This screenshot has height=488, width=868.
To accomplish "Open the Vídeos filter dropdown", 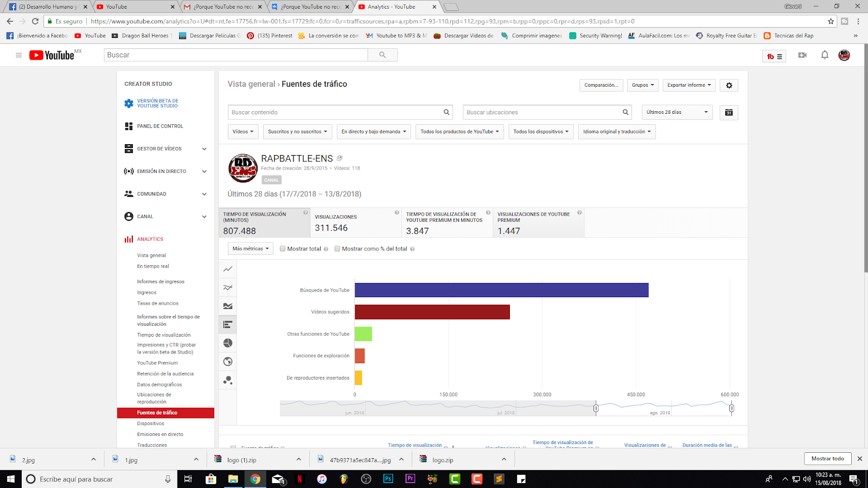I will 243,132.
